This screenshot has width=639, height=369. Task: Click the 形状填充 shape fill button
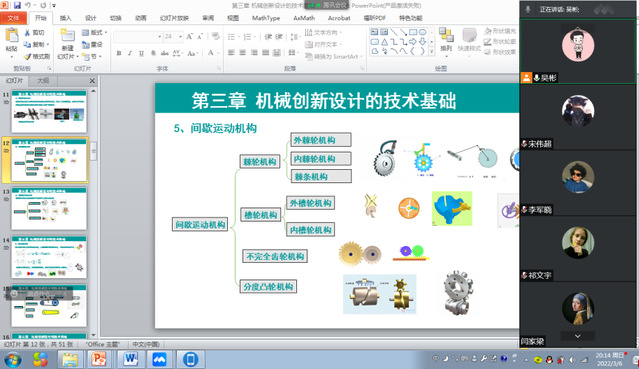(x=500, y=31)
